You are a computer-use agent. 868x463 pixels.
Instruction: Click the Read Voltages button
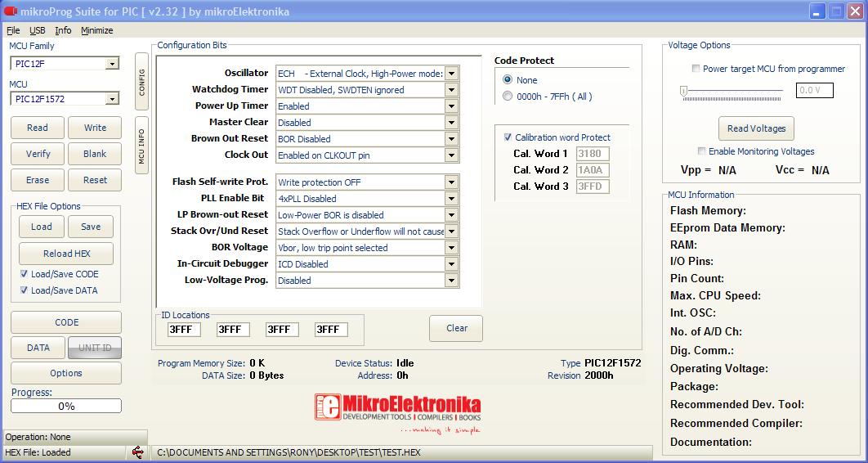(x=756, y=128)
